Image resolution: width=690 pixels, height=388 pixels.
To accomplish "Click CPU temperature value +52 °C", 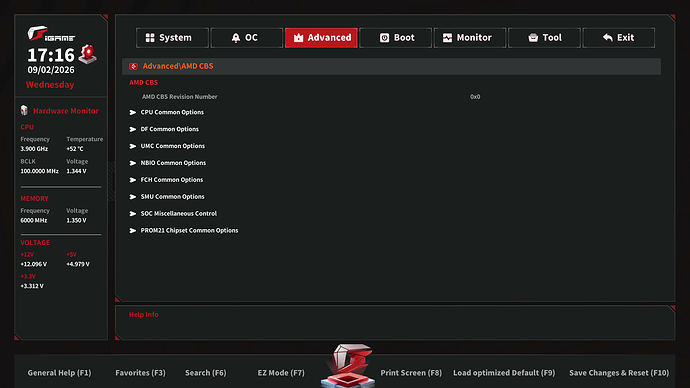I will [75, 149].
